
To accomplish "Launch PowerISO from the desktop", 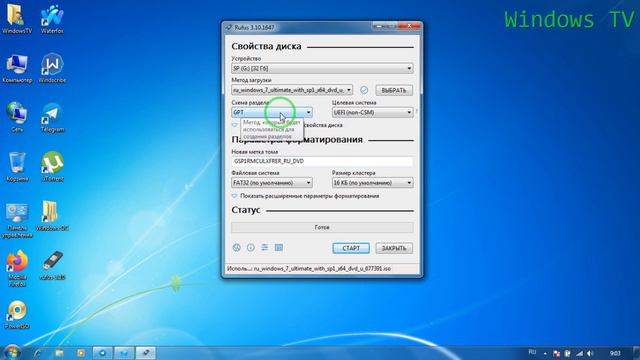I will click(17, 315).
